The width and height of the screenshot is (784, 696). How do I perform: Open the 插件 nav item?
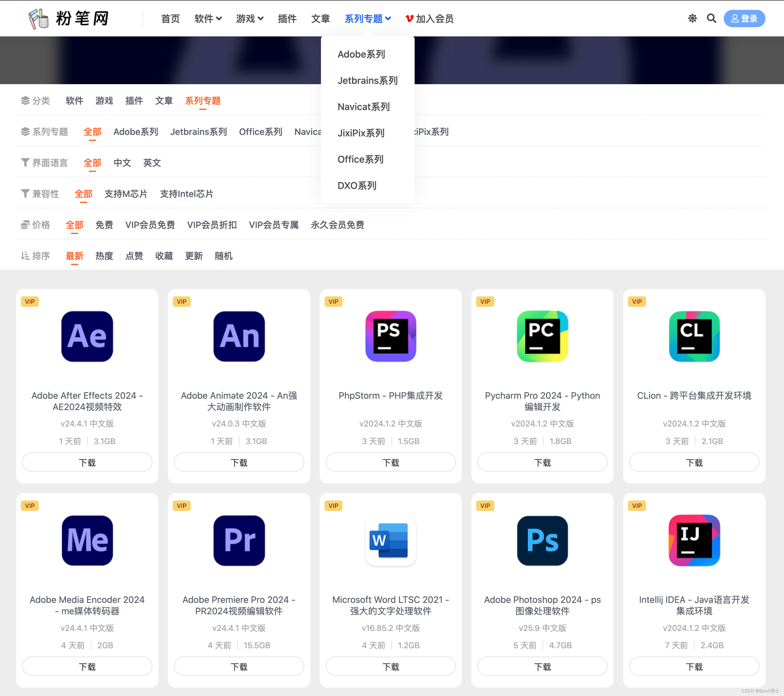pyautogui.click(x=287, y=19)
